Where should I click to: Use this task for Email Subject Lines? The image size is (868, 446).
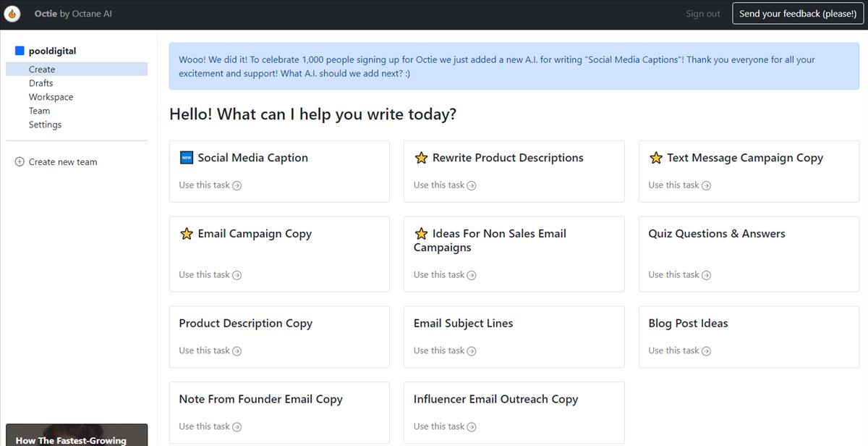click(445, 350)
